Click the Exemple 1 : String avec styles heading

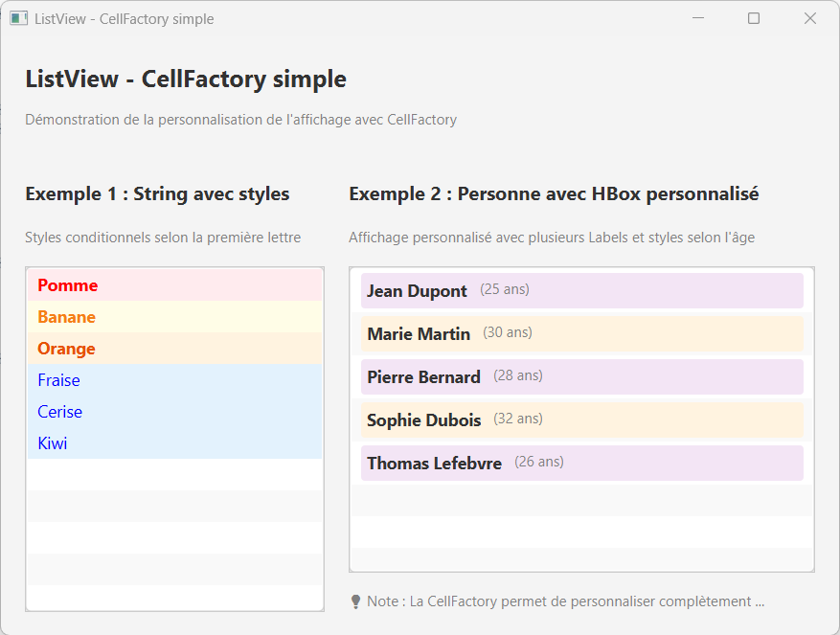point(156,193)
